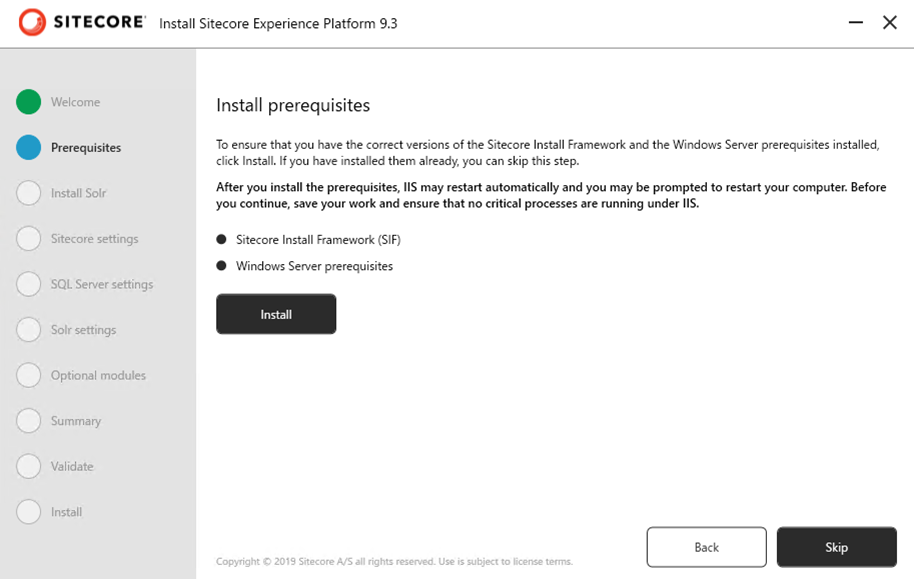Viewport: 914px width, 579px height.
Task: Select the blue Prerequisites step circle
Action: tap(29, 147)
